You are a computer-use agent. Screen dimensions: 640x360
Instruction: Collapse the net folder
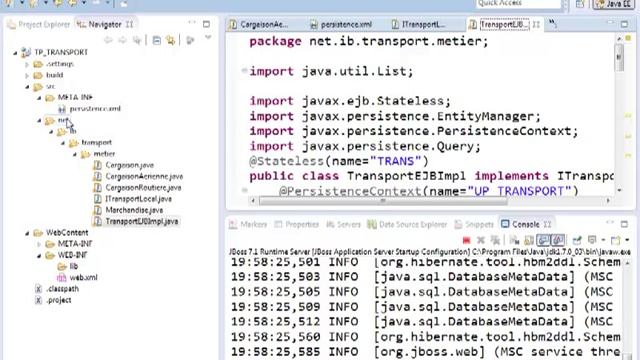(40, 120)
